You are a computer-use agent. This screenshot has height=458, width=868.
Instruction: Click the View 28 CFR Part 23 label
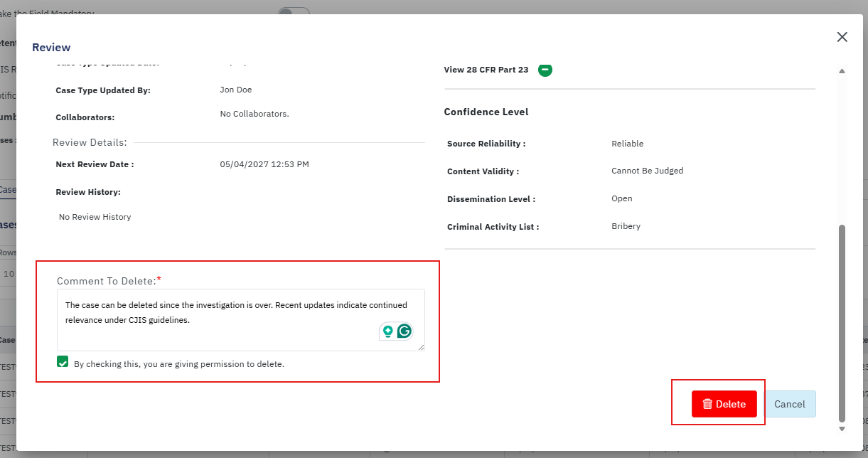pos(486,70)
